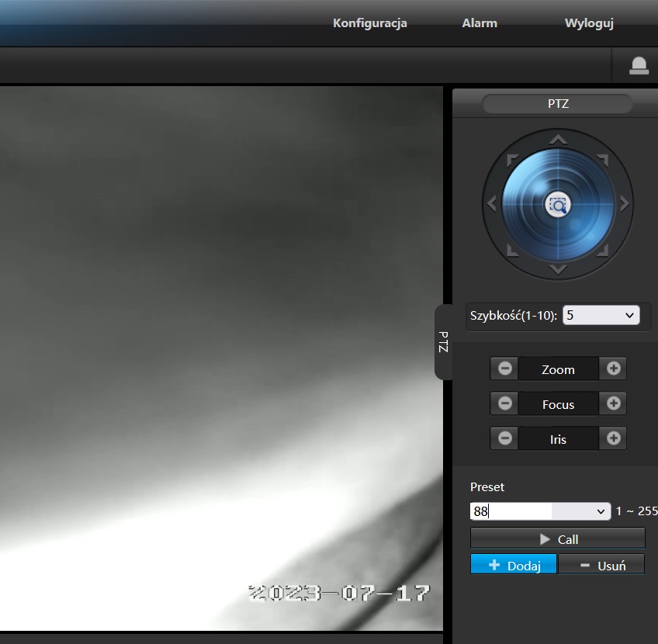Open the Konfiguracja menu
This screenshot has width=658, height=644.
click(x=369, y=23)
